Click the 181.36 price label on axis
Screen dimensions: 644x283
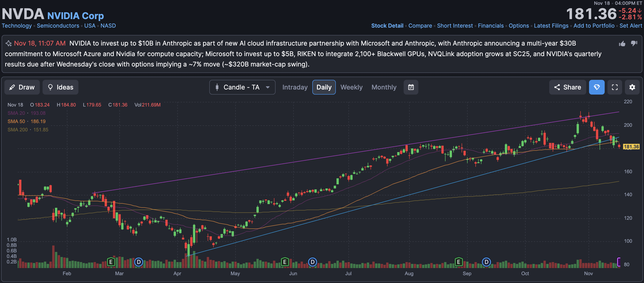(x=631, y=147)
